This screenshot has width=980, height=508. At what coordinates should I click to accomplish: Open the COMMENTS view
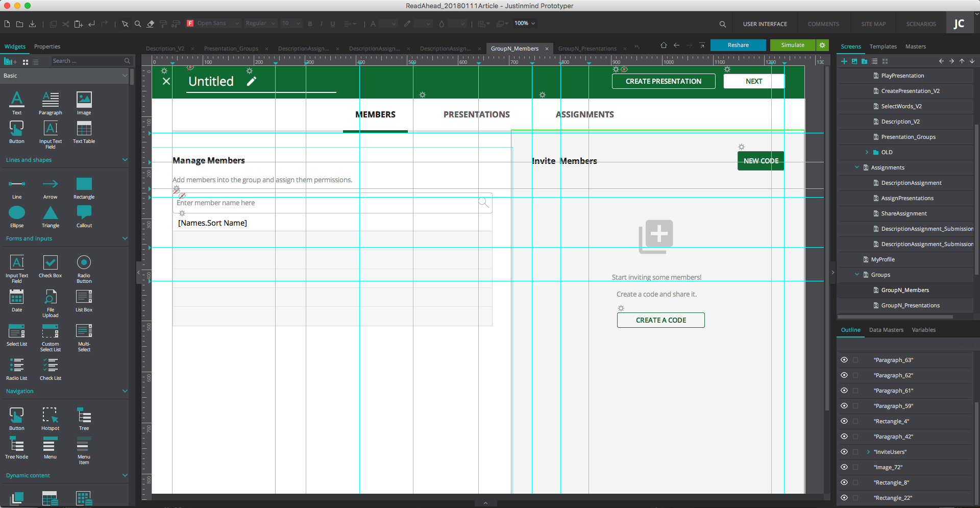tap(823, 24)
